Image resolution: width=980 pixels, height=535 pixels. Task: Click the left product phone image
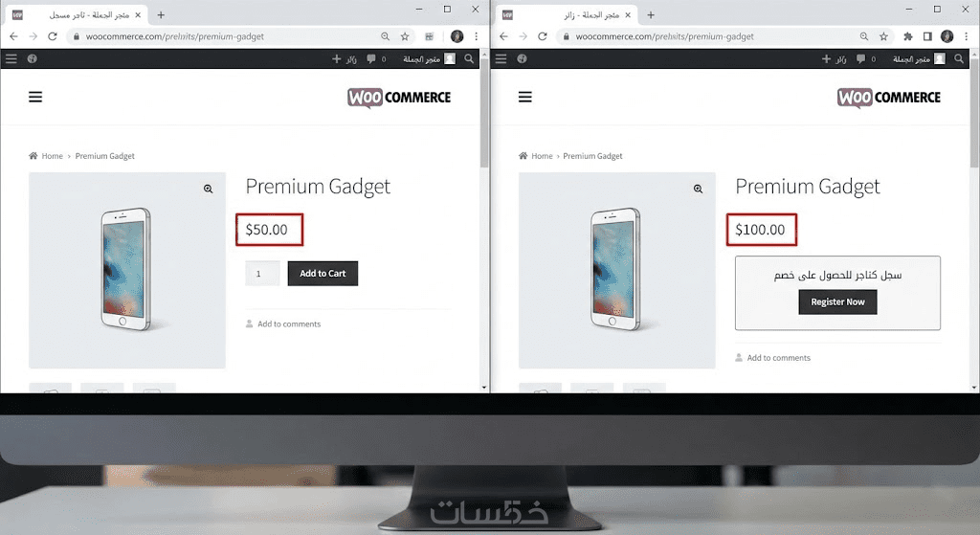click(x=127, y=270)
